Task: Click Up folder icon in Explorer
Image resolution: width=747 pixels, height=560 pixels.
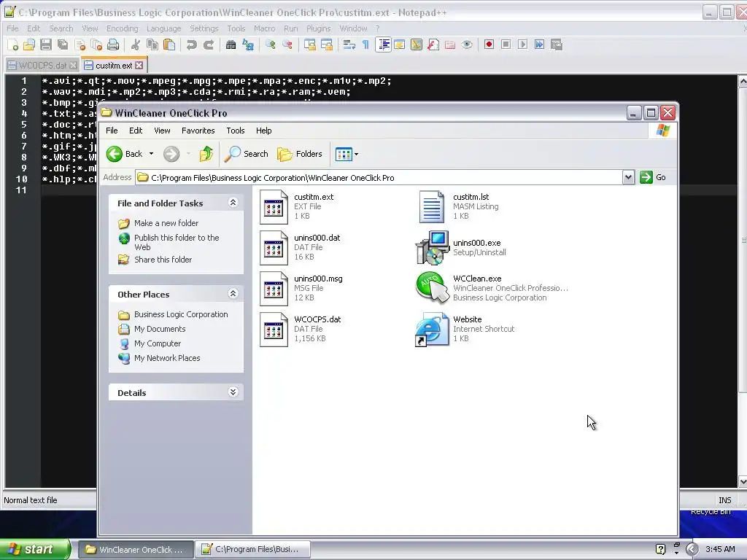Action: point(206,154)
